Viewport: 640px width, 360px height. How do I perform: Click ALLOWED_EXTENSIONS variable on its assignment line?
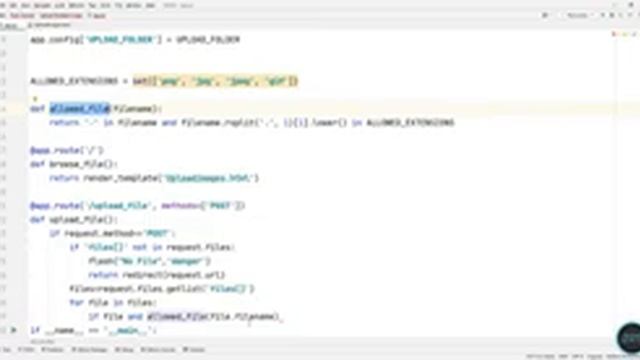74,81
